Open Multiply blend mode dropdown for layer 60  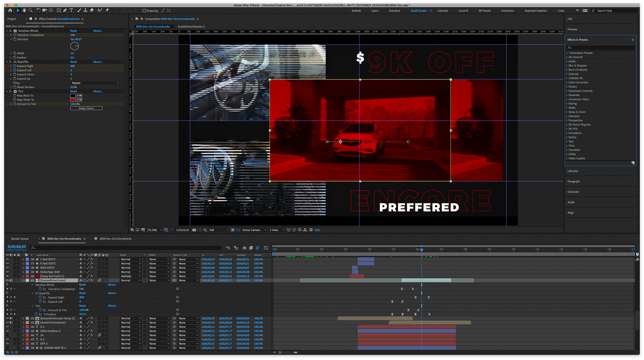[x=131, y=276]
